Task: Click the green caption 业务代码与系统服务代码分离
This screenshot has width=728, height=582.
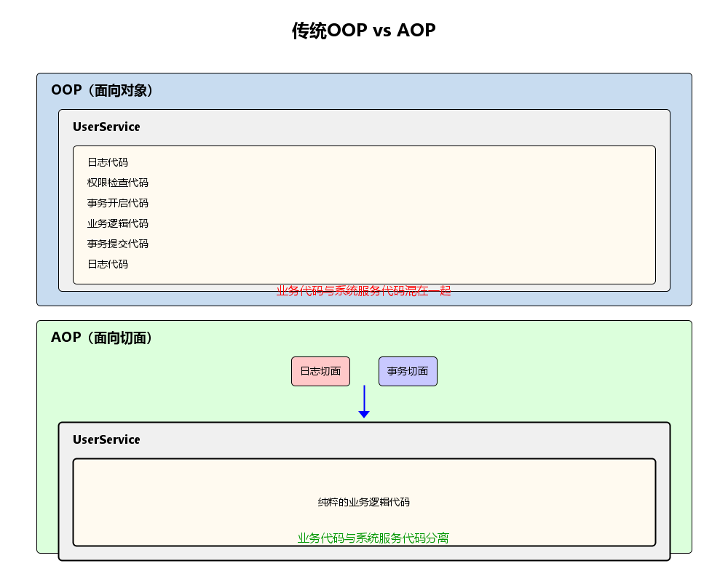Action: pyautogui.click(x=373, y=538)
